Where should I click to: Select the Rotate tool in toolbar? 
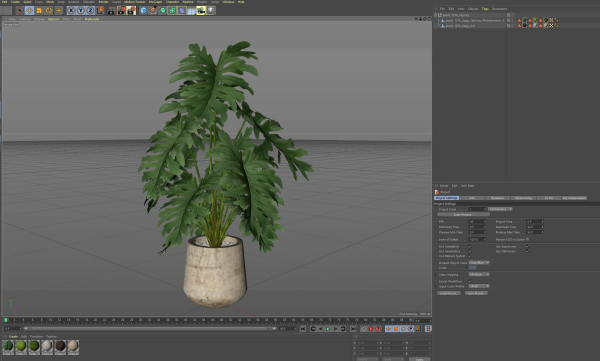[x=49, y=11]
